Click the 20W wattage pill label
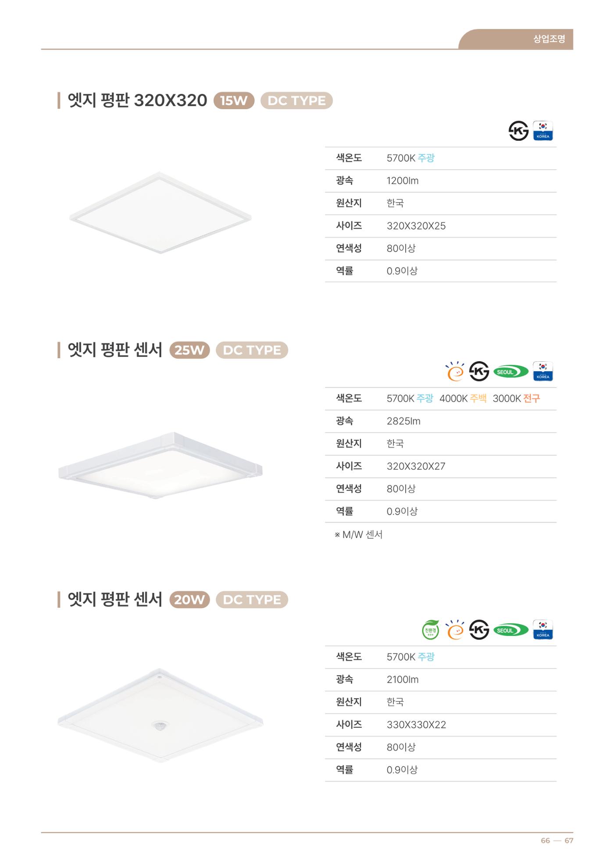This screenshot has height=868, width=614. 189,599
